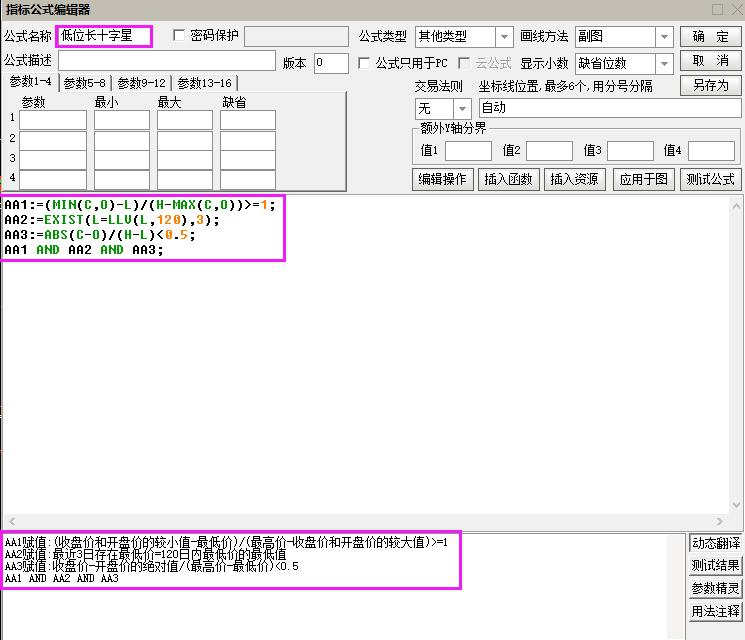Click the 动态翻译 button
The image size is (745, 640).
tap(716, 544)
